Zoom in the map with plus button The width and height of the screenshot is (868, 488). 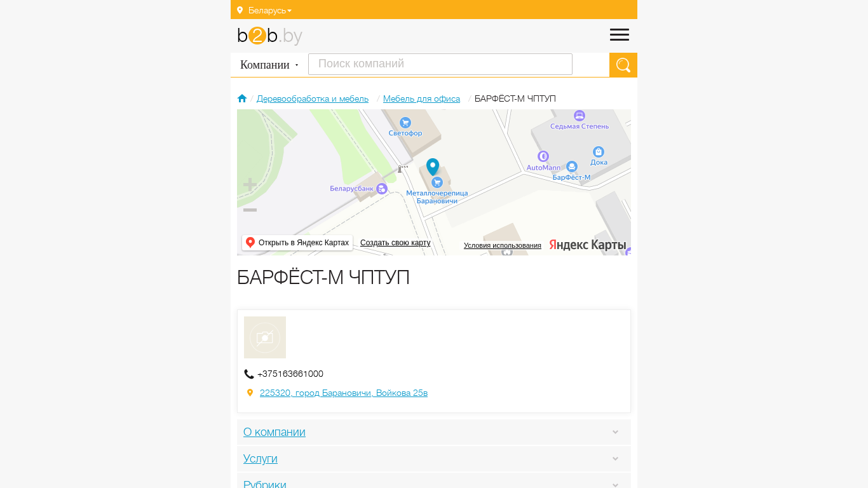point(250,185)
